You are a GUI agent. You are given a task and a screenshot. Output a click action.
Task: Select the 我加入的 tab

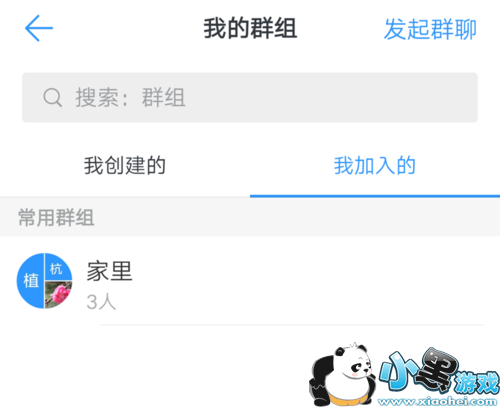375,165
